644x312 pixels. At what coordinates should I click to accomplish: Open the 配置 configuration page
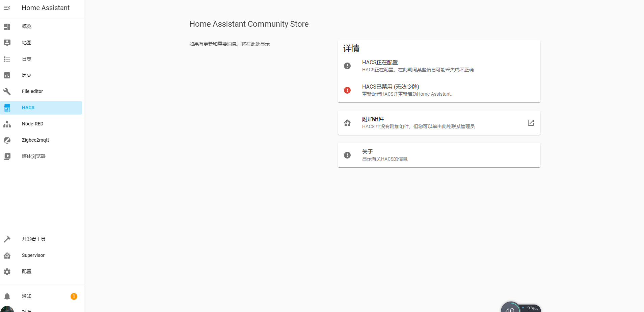pyautogui.click(x=41, y=271)
